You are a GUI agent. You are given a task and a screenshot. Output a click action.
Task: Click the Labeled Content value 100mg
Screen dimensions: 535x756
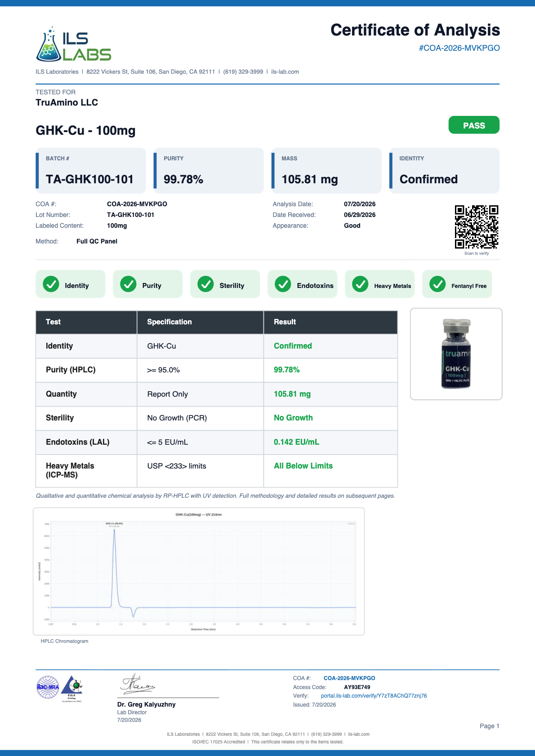[117, 225]
